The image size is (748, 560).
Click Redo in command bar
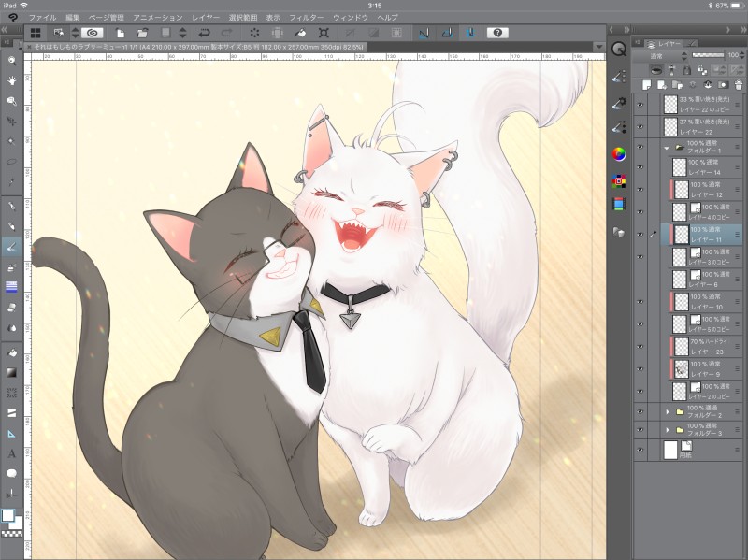pos(227,33)
